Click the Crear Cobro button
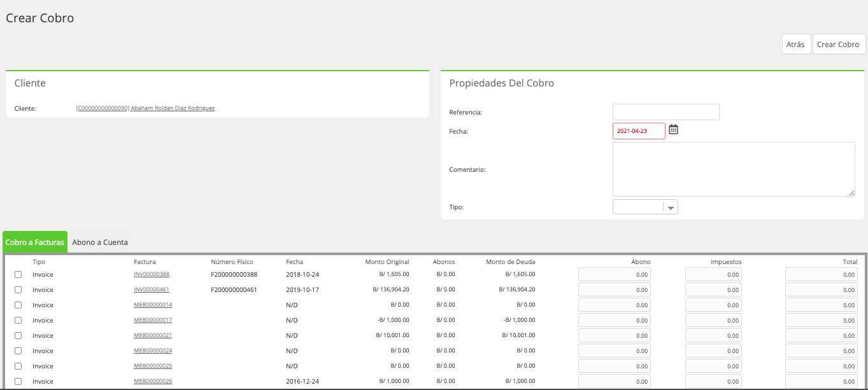The height and width of the screenshot is (390, 868). click(x=839, y=45)
